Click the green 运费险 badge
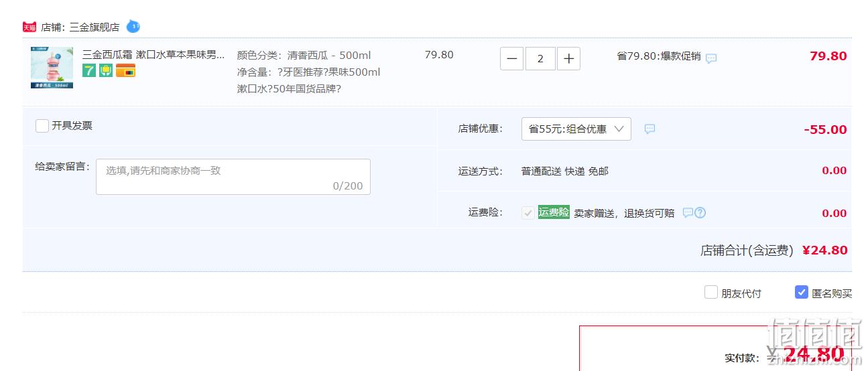868x371 pixels. [554, 212]
